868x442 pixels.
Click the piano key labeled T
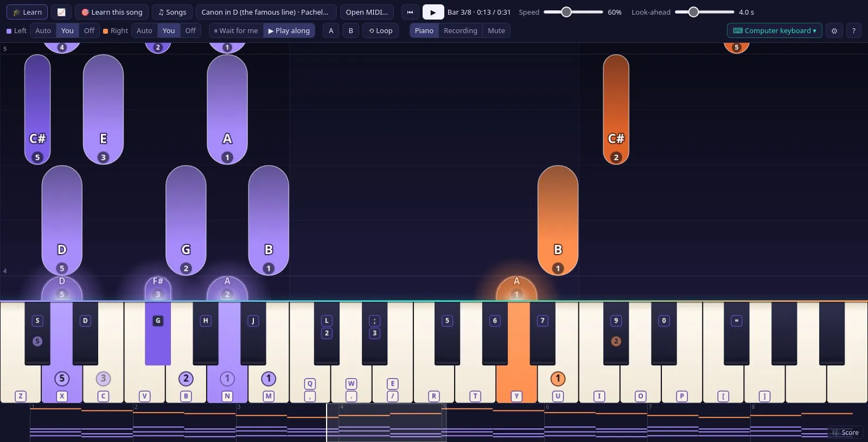coord(475,383)
